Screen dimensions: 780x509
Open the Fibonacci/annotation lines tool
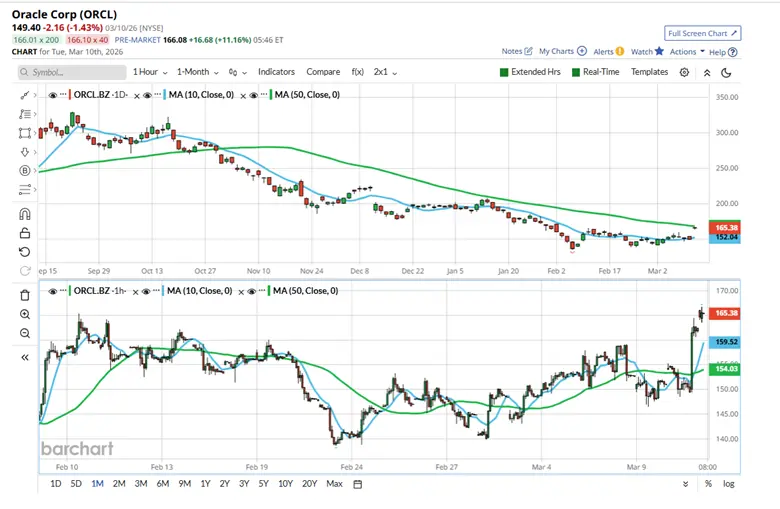click(24, 114)
